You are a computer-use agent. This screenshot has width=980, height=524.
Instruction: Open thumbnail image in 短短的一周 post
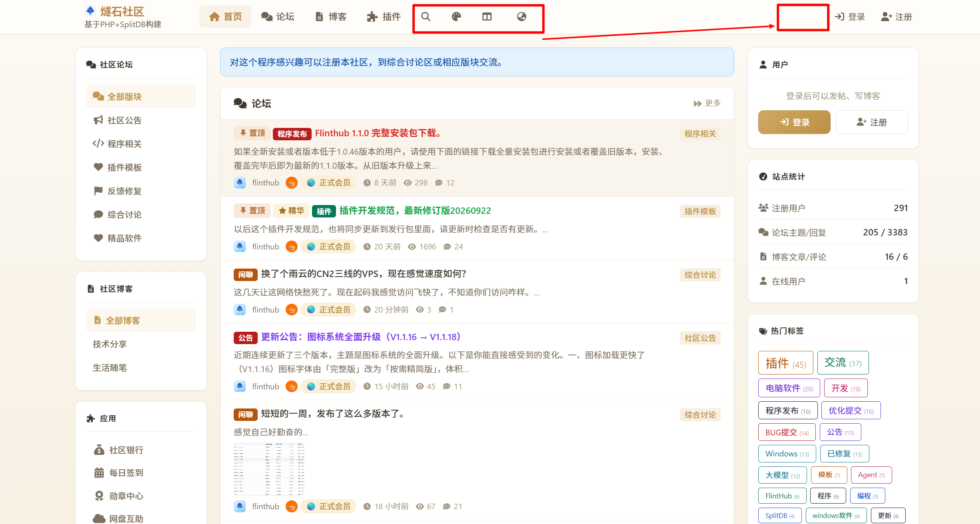[269, 468]
